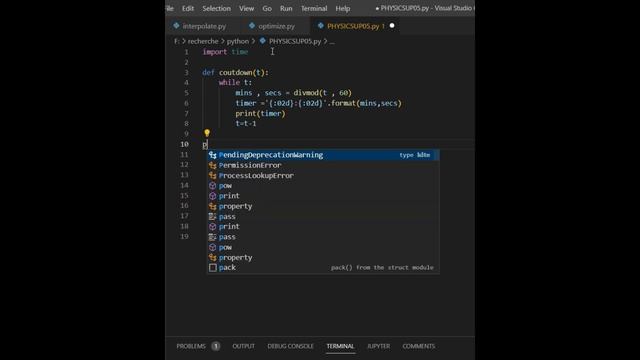The image size is (640, 360).
Task: Click the breadcrumb ellipsis after PHYSICSUP05.py
Action: 332,41
